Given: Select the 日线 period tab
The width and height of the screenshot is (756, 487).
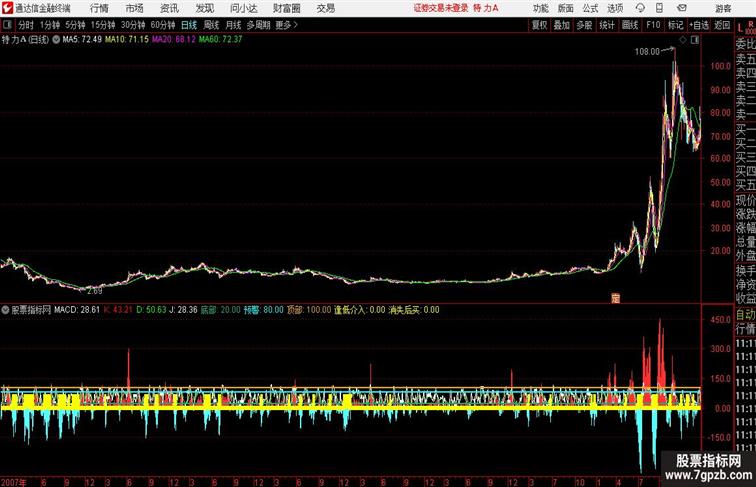Looking at the screenshot, I should tap(189, 25).
